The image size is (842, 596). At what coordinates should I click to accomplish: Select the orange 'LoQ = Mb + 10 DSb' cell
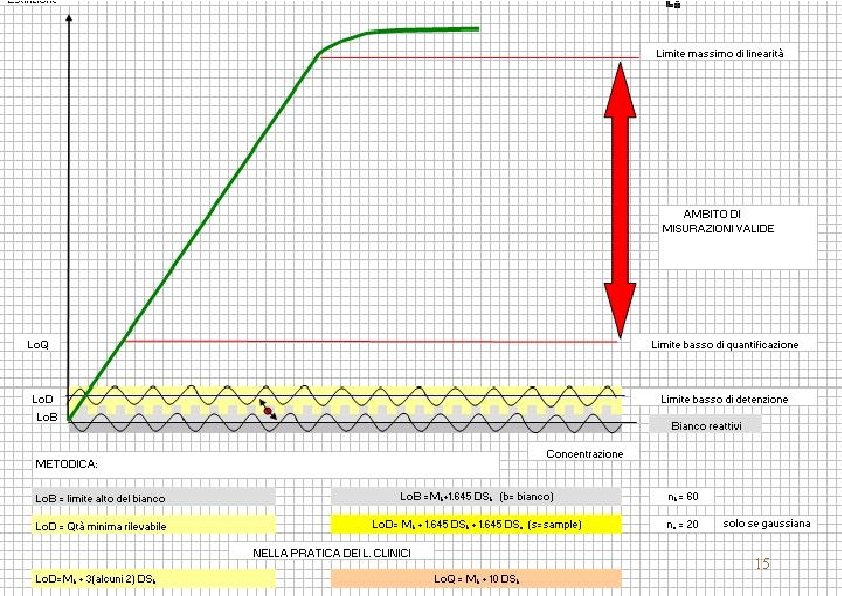(x=476, y=579)
